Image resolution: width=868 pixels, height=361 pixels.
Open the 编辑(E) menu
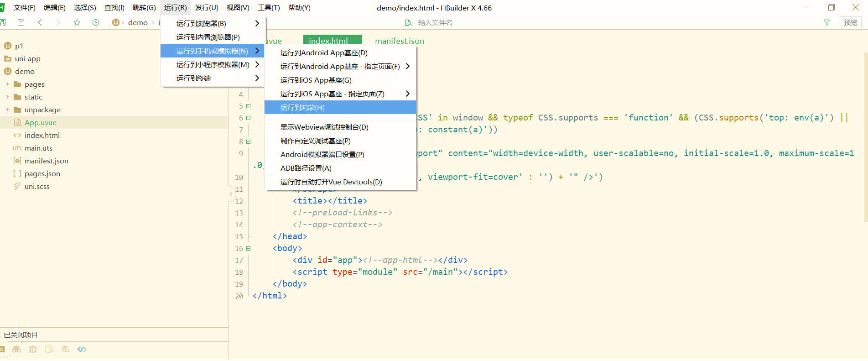point(54,8)
